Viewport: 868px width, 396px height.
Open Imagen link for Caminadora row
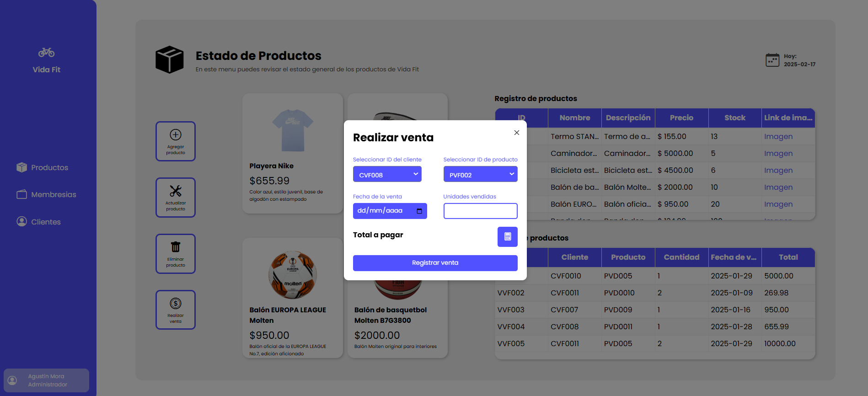[778, 153]
